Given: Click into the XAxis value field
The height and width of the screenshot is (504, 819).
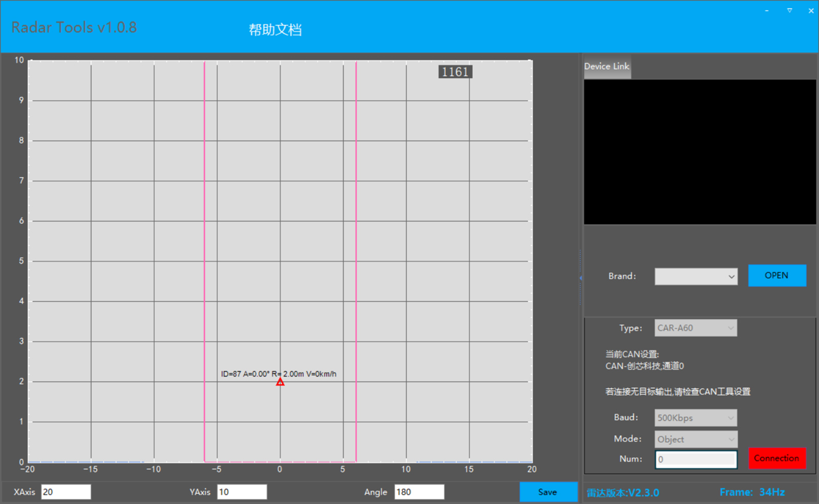Looking at the screenshot, I should [66, 492].
